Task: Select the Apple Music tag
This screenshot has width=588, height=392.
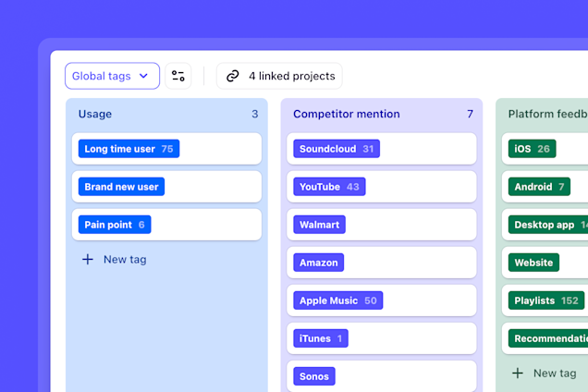Action: [x=337, y=300]
